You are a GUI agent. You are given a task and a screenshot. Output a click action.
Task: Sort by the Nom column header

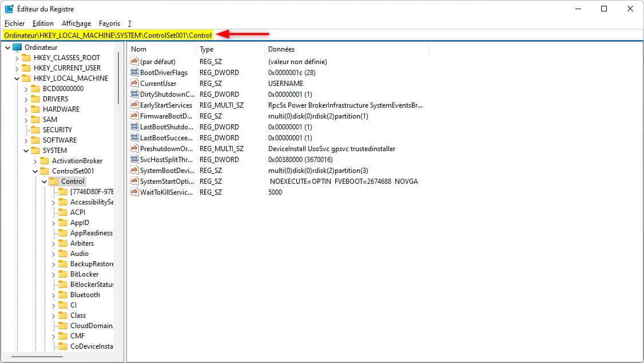(161, 49)
